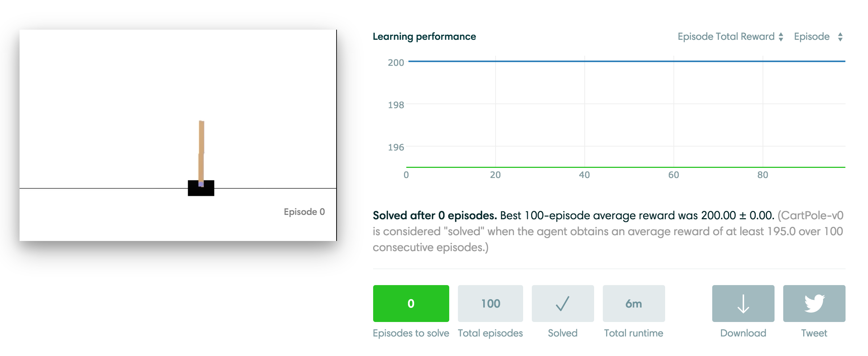
Task: Click the Learning performance heading
Action: pos(424,37)
